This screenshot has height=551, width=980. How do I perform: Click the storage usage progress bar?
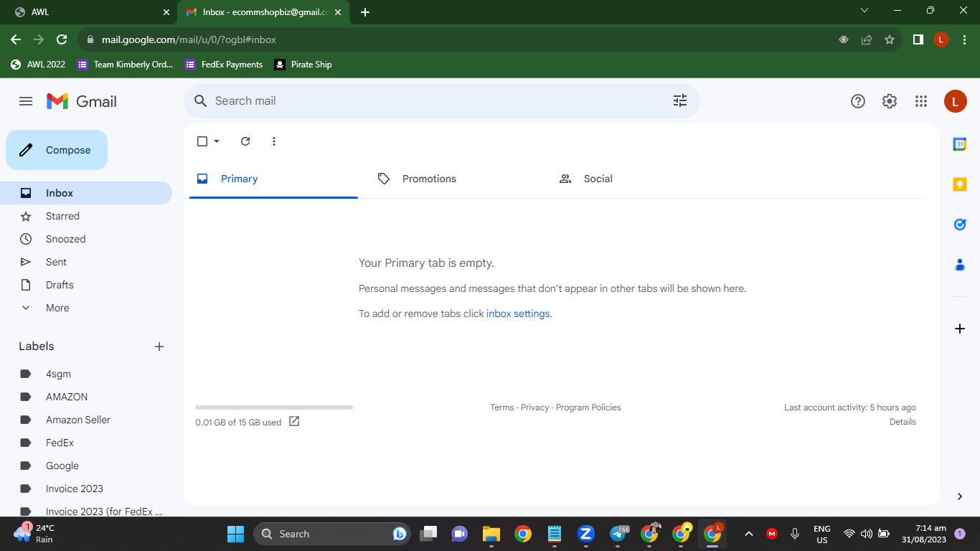coord(274,408)
